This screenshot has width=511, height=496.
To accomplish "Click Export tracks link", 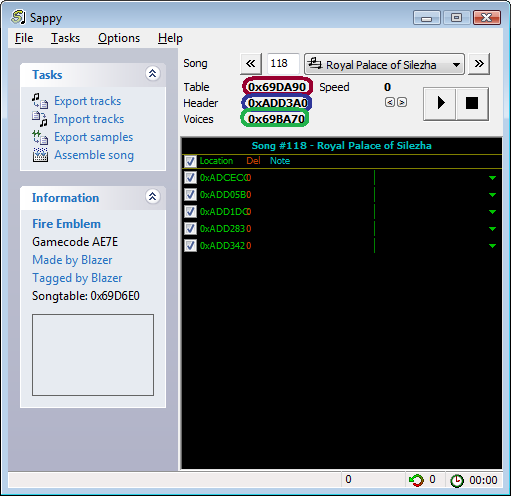I will click(88, 101).
